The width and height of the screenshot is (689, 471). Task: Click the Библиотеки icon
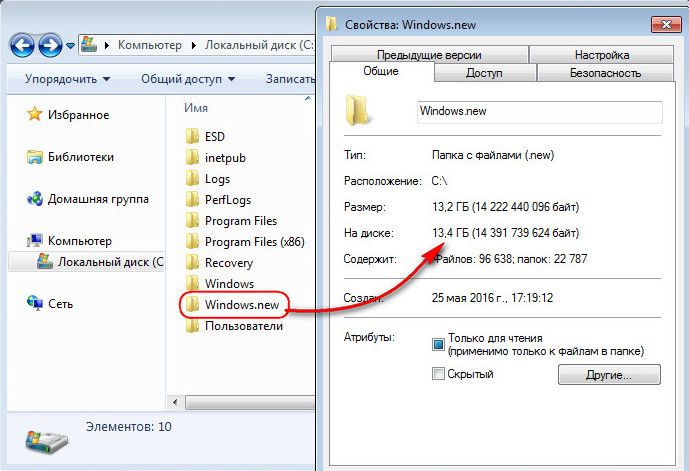pos(34,156)
